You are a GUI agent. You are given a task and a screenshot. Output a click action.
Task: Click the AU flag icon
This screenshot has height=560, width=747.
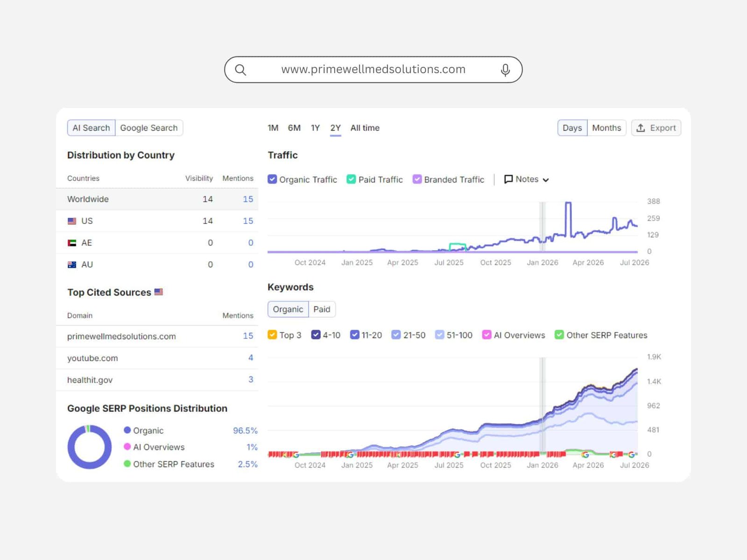pyautogui.click(x=72, y=265)
